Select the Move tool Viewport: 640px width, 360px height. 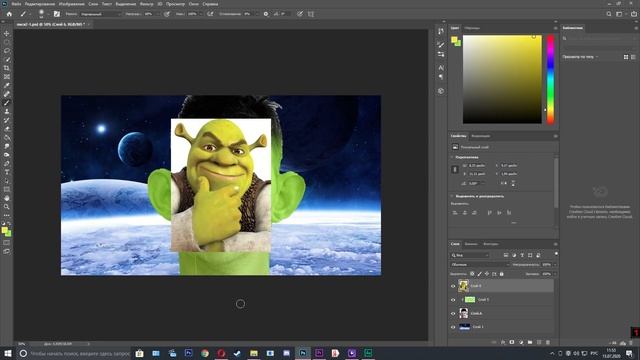click(7, 33)
